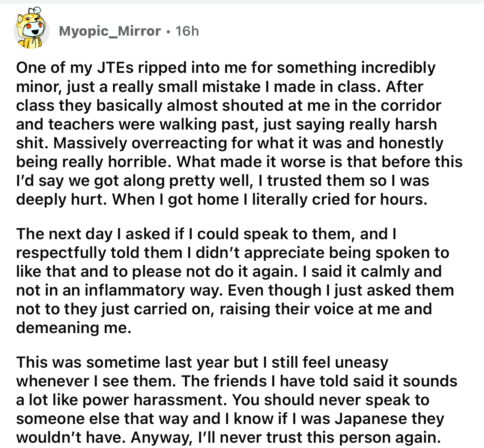This screenshot has width=484, height=448.
Task: Click the paragraph starting "The next day"
Action: point(233,281)
